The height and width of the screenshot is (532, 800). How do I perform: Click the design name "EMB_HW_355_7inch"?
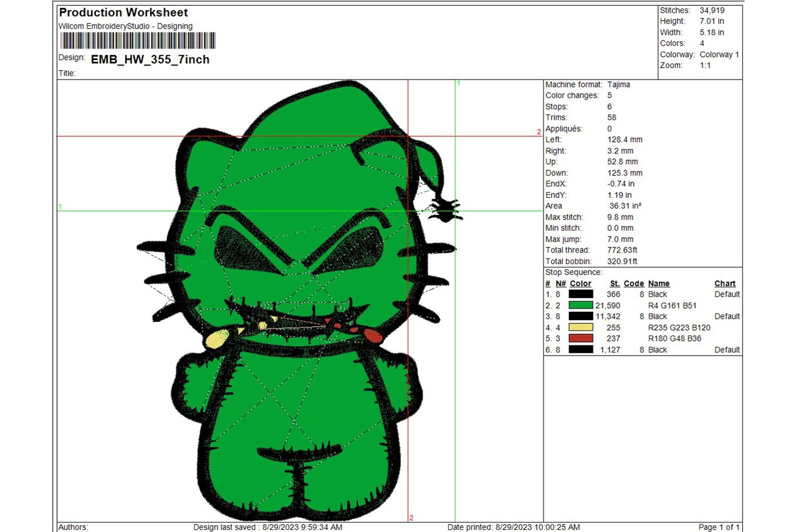(x=150, y=59)
